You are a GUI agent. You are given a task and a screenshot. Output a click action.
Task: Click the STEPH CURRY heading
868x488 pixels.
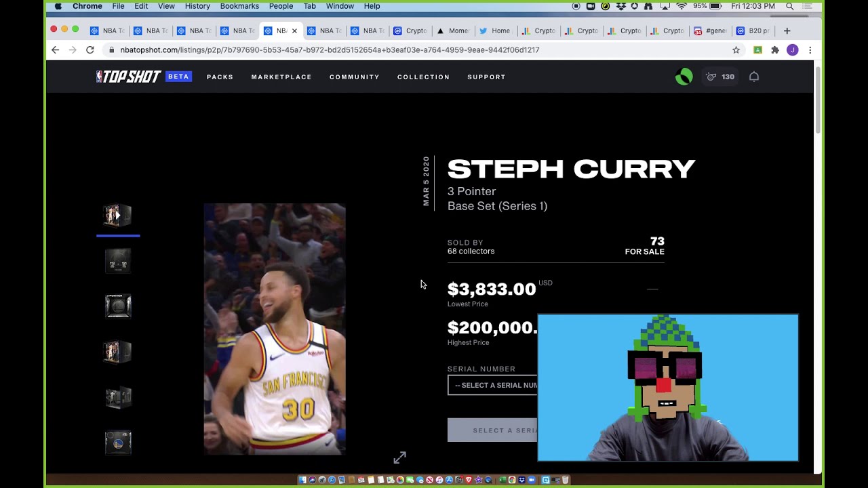tap(571, 169)
